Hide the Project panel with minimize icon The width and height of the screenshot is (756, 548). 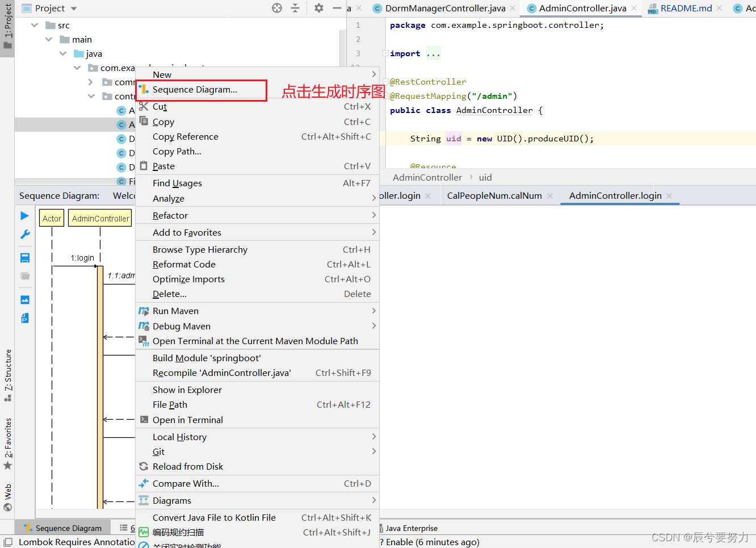pos(337,8)
